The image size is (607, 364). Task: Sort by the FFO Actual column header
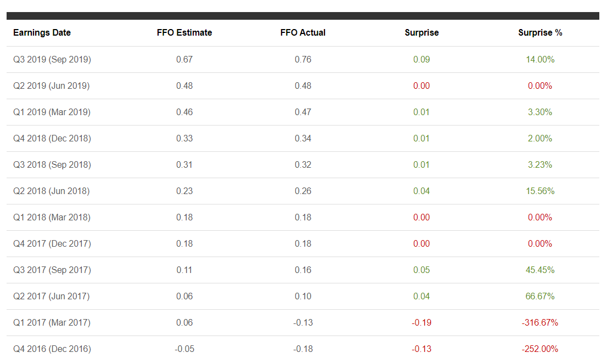[303, 33]
